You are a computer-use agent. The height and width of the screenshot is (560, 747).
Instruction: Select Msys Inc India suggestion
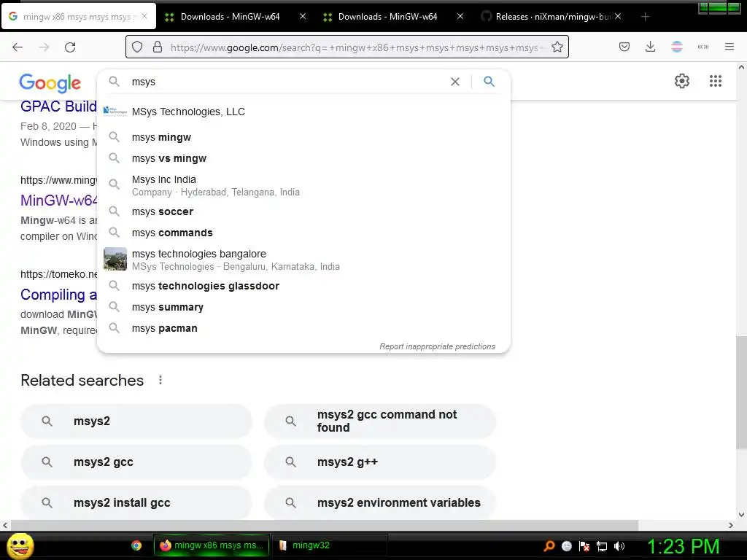coord(303,185)
